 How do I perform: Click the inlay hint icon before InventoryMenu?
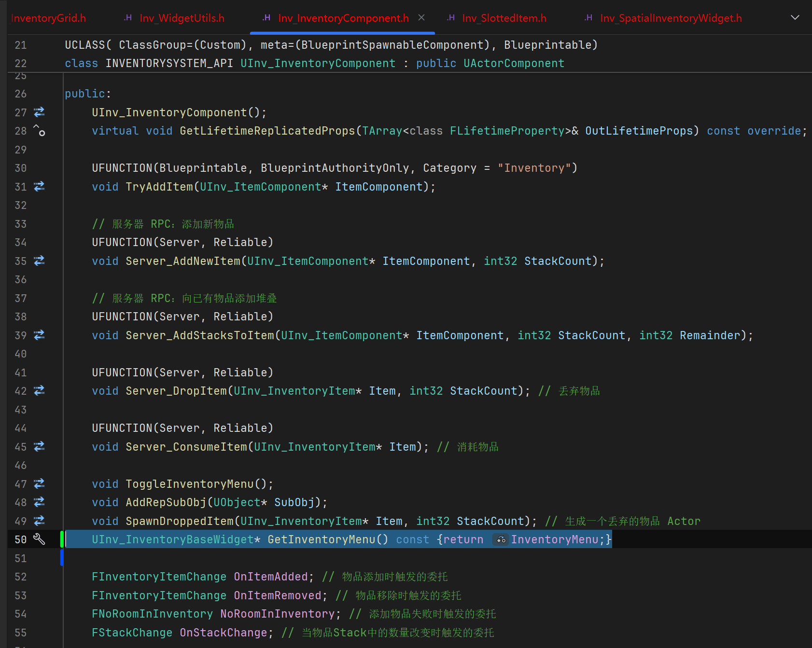[501, 539]
